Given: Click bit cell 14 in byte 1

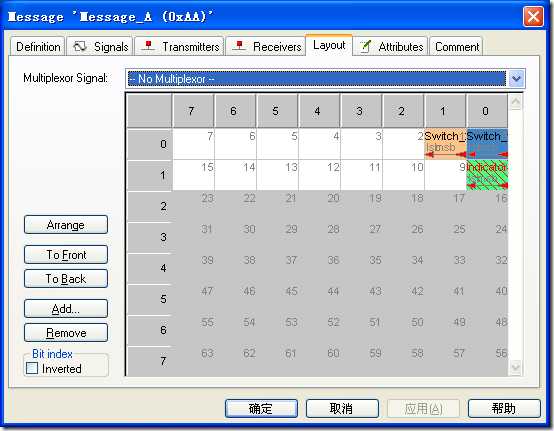Looking at the screenshot, I should click(x=235, y=175).
